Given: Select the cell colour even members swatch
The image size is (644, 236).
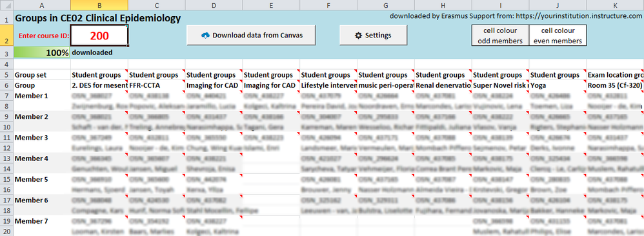Looking at the screenshot, I should point(558,36).
